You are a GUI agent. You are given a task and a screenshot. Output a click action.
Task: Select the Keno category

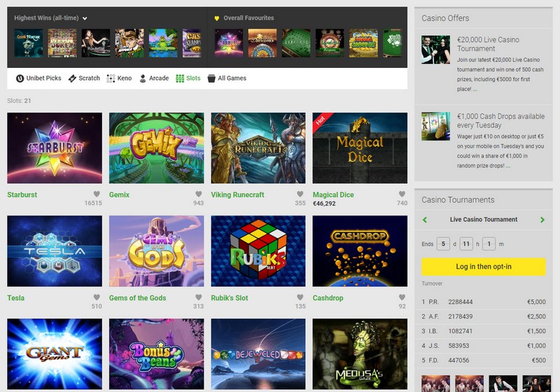(x=119, y=78)
